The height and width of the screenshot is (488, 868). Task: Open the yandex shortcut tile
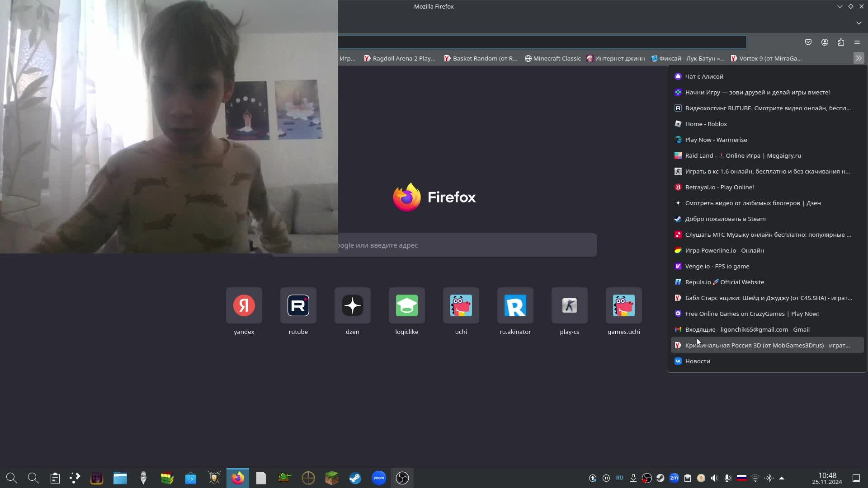(x=244, y=306)
